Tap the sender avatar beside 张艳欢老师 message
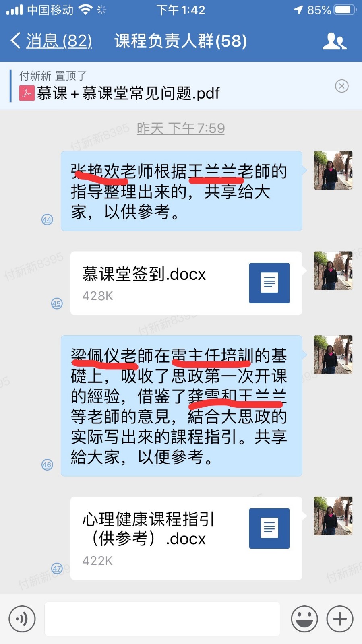Screen dimensions: 362x644 click(x=333, y=170)
